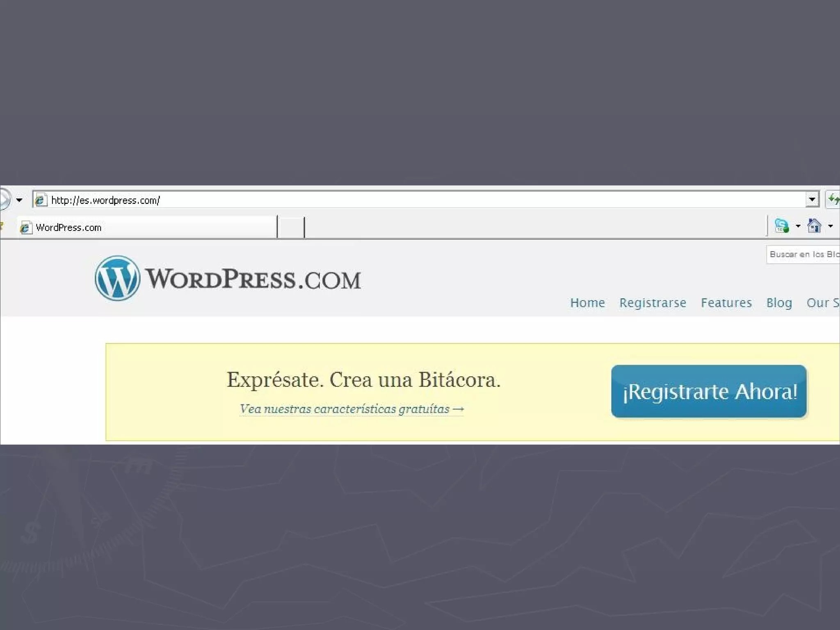Click the URL text in address bar
Image resolution: width=840 pixels, height=630 pixels.
[105, 200]
